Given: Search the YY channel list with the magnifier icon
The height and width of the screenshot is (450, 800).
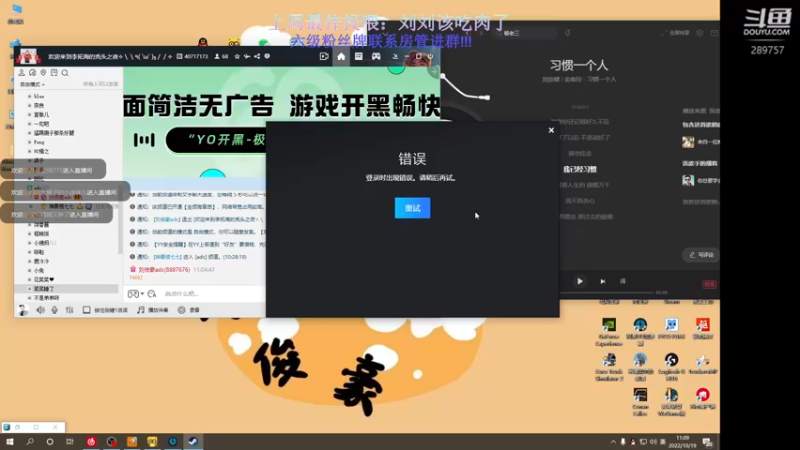Looking at the screenshot, I should [x=65, y=73].
